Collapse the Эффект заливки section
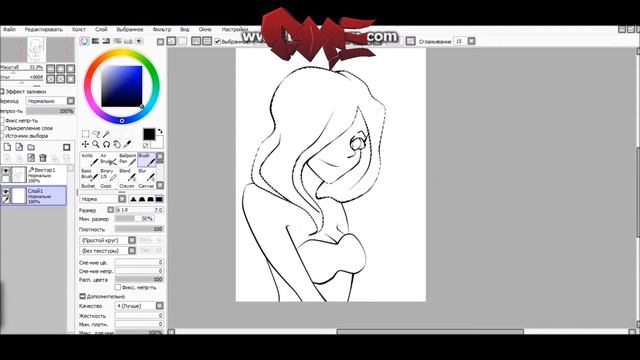The image size is (640, 360). (2, 92)
